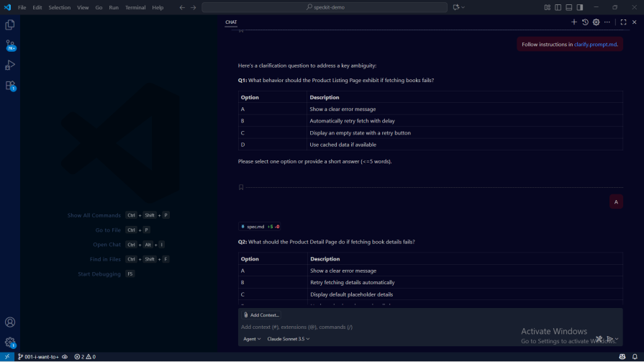The height and width of the screenshot is (362, 644).
Task: Open the Agent mode dropdown
Action: [252, 339]
